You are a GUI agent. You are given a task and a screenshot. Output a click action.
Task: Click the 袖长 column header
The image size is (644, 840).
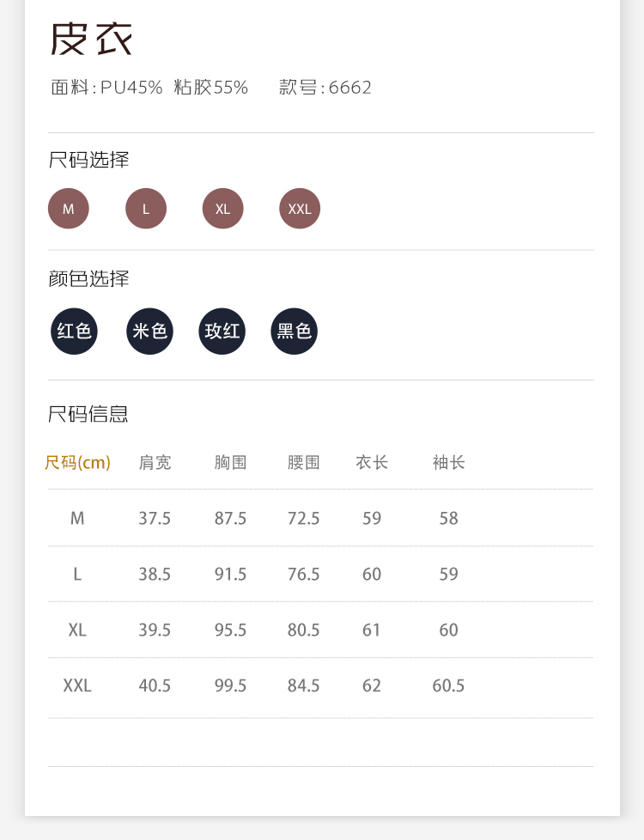pos(448,463)
